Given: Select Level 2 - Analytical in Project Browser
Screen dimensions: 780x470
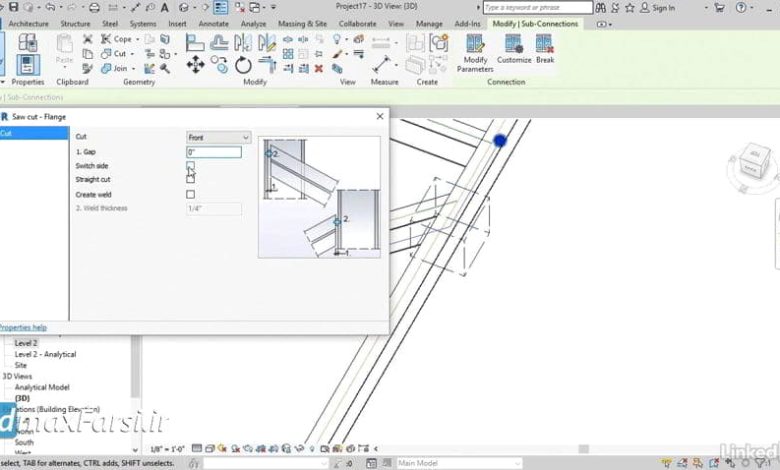Looking at the screenshot, I should pos(45,354).
